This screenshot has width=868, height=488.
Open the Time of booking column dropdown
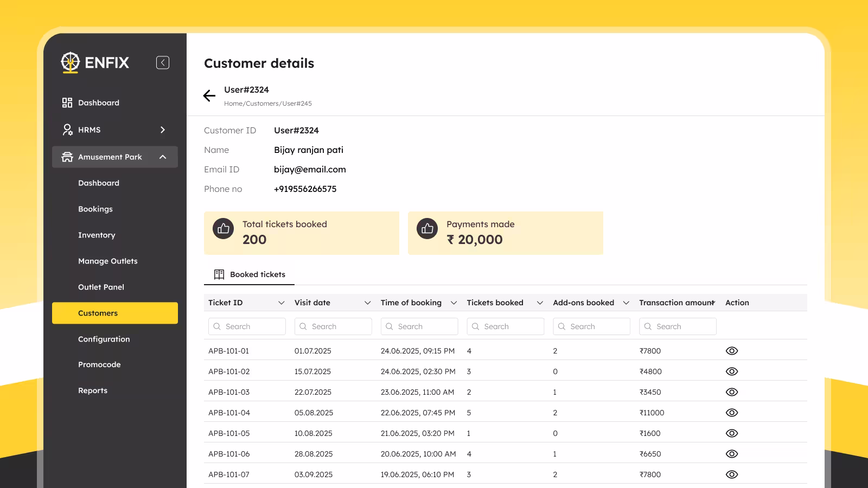point(454,303)
